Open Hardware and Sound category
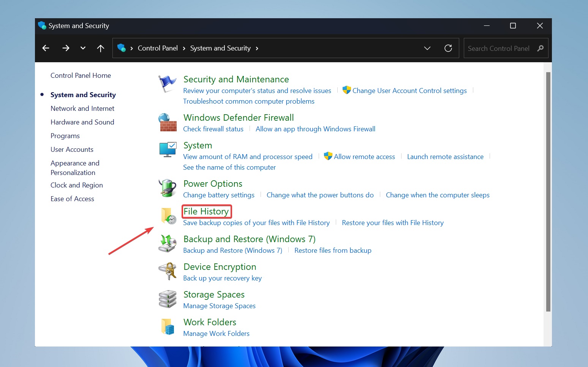 (82, 122)
